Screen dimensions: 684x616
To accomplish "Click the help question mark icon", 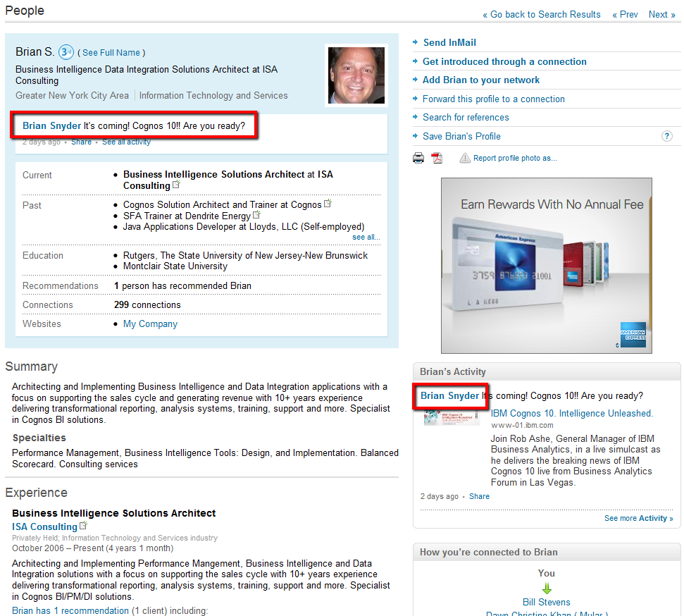I will click(666, 136).
